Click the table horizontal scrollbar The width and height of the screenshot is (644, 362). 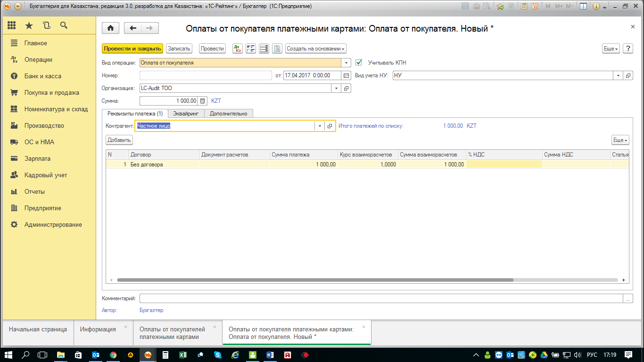[x=315, y=280]
